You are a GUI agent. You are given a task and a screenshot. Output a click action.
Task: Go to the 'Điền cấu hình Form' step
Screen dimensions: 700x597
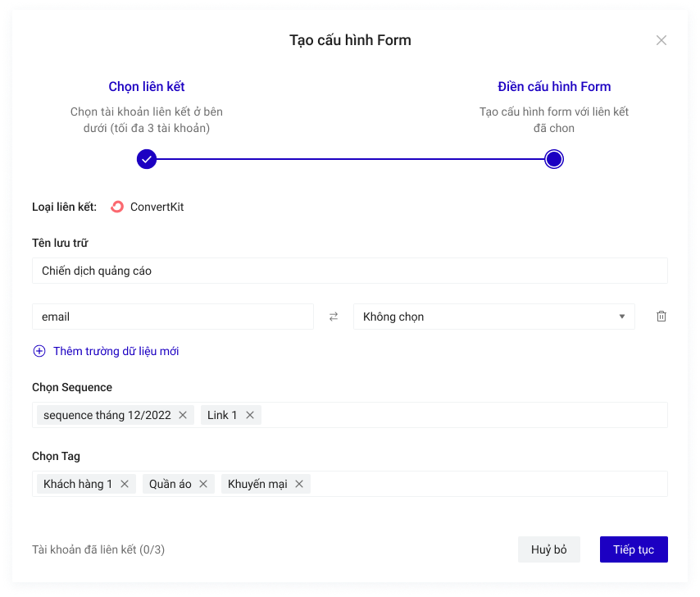coord(554,87)
